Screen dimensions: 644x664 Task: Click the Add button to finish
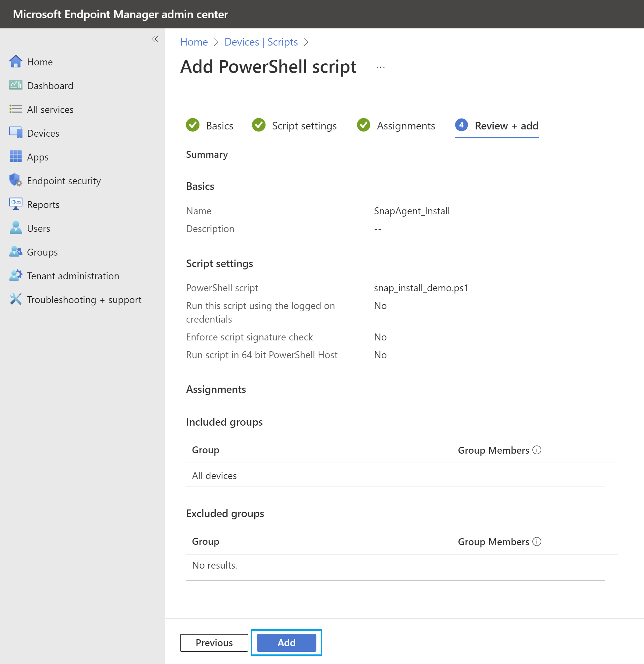click(x=286, y=643)
